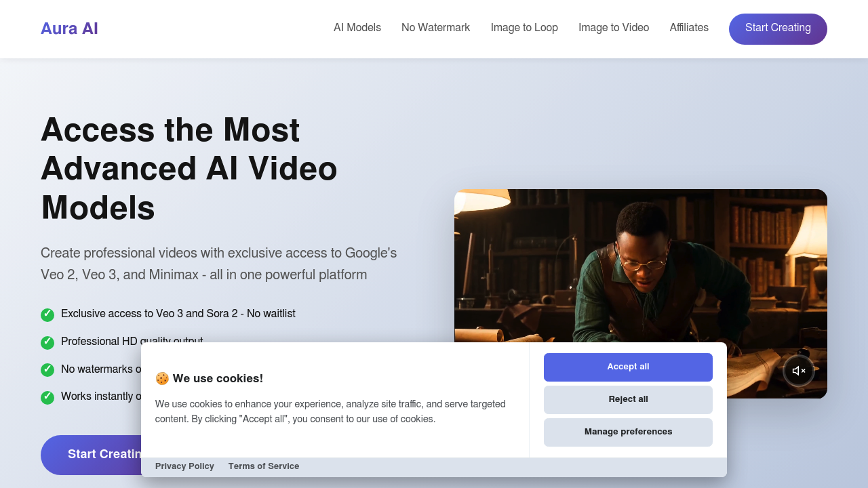This screenshot has width=868, height=488.
Task: Click the checkmark beside 'Exclusive access to Veo 3'
Action: [47, 314]
